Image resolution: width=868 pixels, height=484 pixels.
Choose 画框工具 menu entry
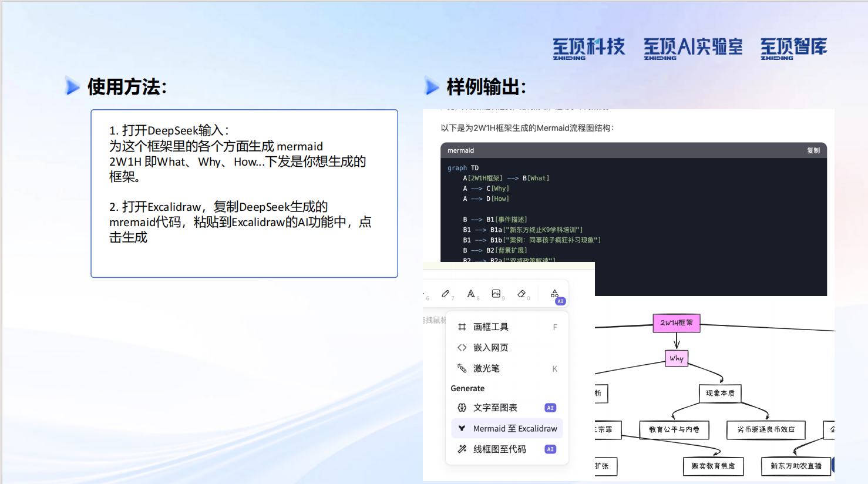click(x=507, y=327)
